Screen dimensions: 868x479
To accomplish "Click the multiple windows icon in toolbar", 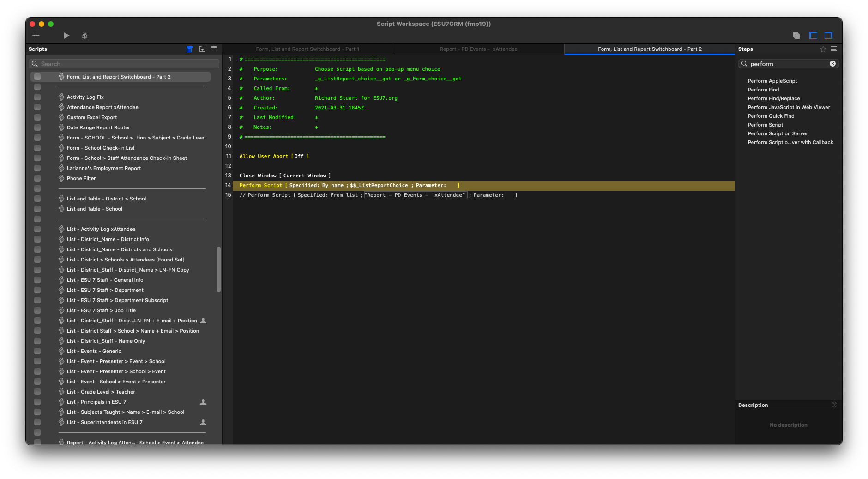I will (x=796, y=36).
